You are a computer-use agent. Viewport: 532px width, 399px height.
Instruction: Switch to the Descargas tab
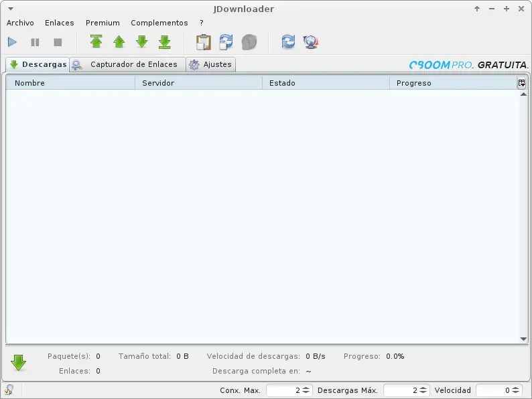[38, 64]
